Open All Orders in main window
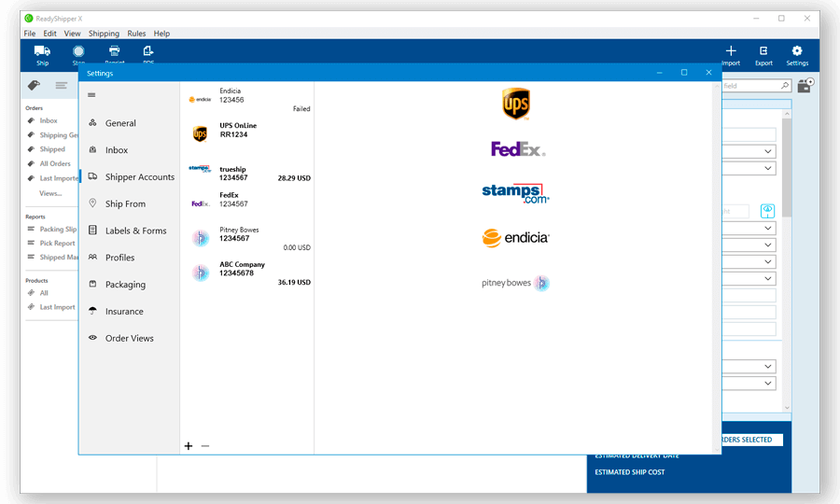The height and width of the screenshot is (504, 840). pyautogui.click(x=55, y=164)
